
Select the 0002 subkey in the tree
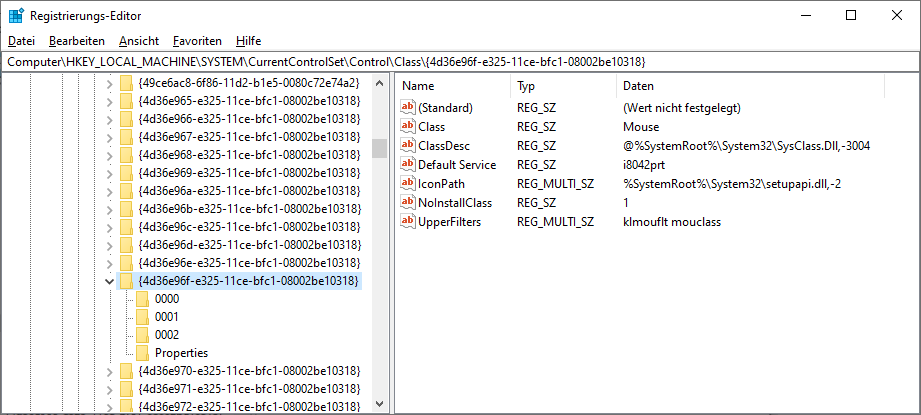point(167,335)
